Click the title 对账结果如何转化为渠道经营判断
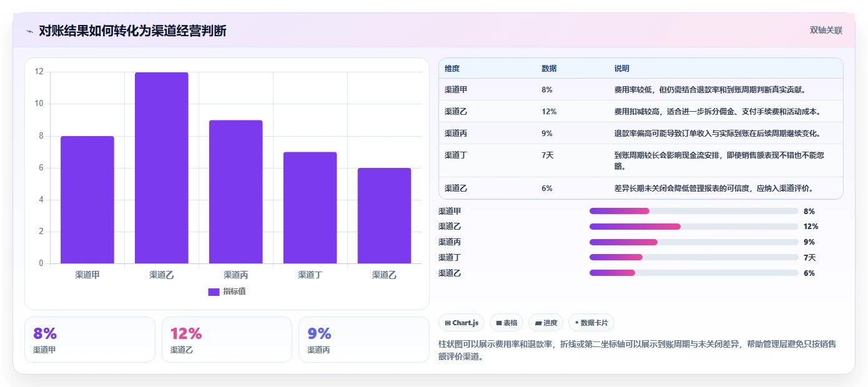This screenshot has width=868, height=387. (132, 31)
